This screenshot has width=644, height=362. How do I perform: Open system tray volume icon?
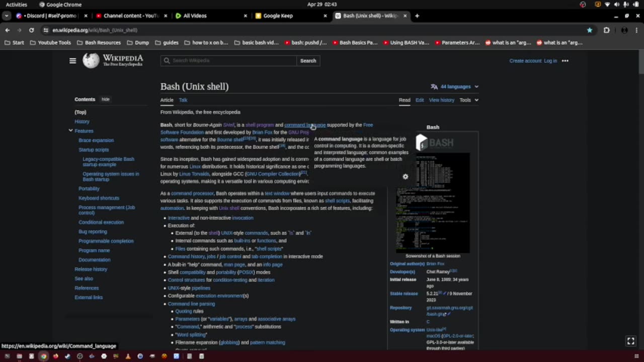(616, 5)
